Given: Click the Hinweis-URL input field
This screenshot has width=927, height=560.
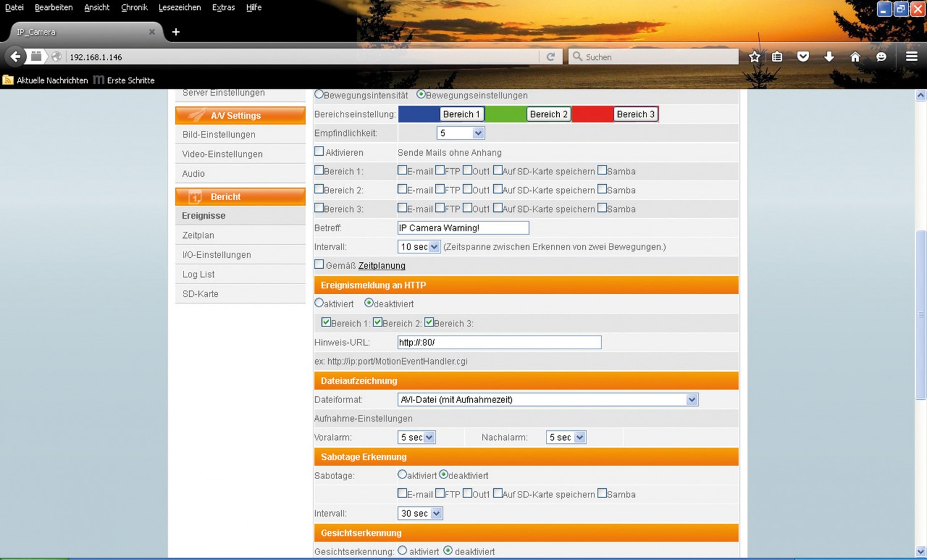Looking at the screenshot, I should pos(499,342).
